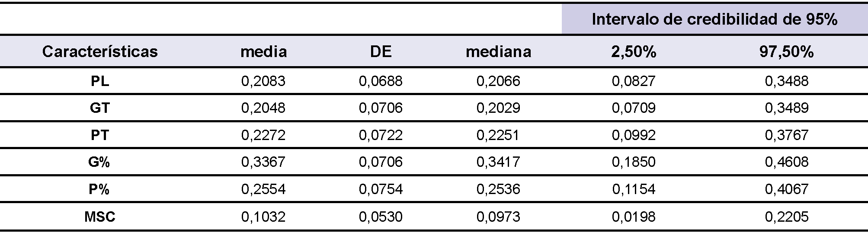
Task: Select the "mediana" column header
Action: point(498,52)
